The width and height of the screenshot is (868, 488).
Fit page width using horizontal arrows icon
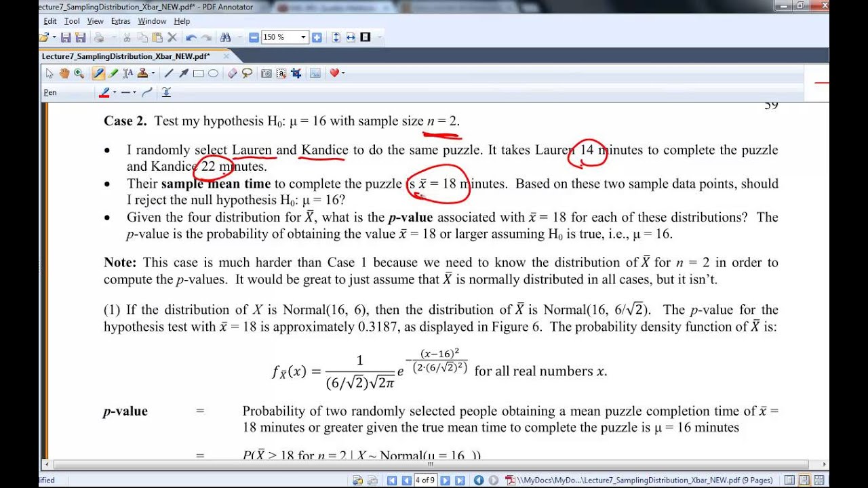[351, 37]
